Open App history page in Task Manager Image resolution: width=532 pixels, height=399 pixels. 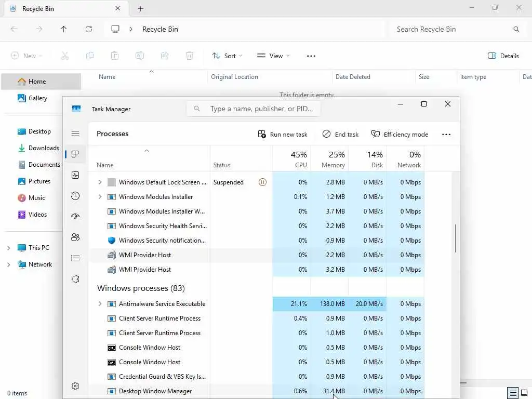click(75, 196)
